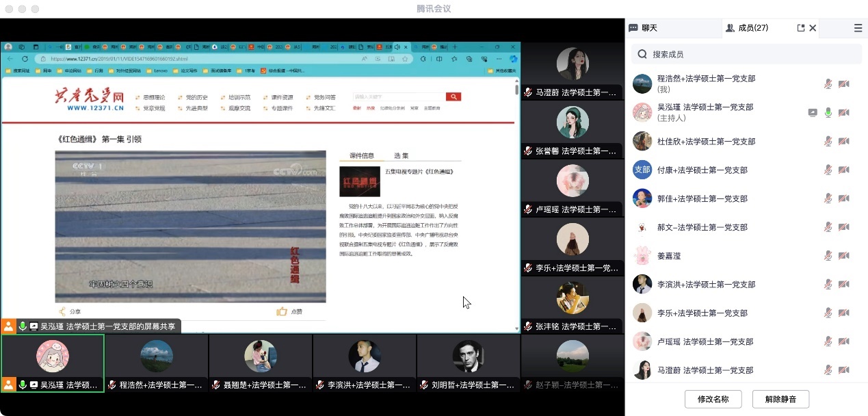
Task: Click the muted mic icon on 张誉馨's tile
Action: pos(528,151)
